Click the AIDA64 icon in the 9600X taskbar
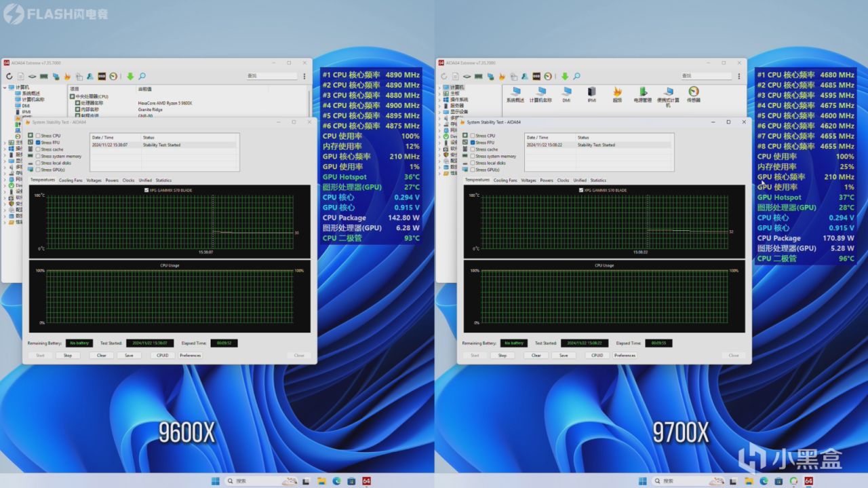Screen dimensions: 868x488 coord(366,481)
